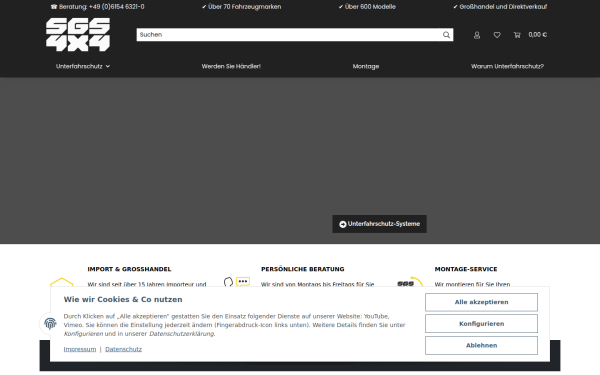The height and width of the screenshot is (375, 600).
Task: Click the Wie wir Cookies & Co nutzen heading
Action: click(123, 299)
